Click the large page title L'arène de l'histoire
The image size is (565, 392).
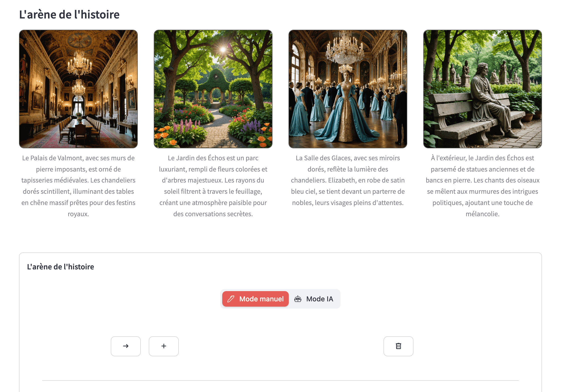click(69, 14)
